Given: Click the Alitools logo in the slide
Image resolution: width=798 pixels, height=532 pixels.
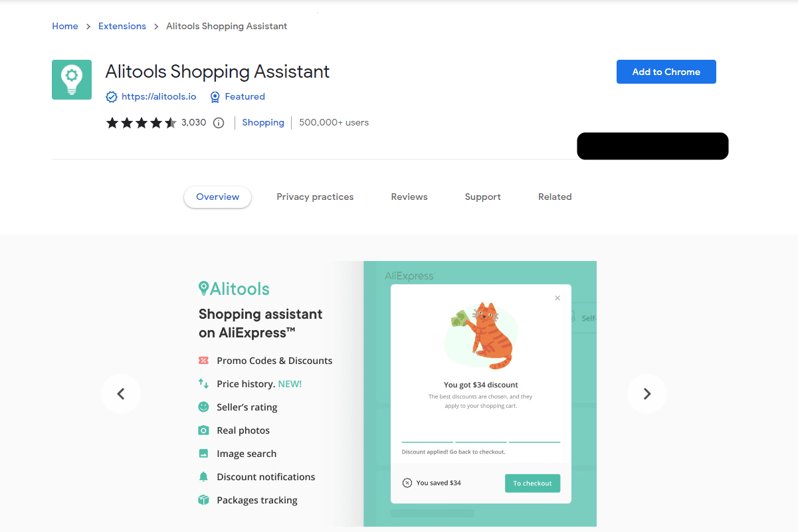Looking at the screenshot, I should 234,289.
